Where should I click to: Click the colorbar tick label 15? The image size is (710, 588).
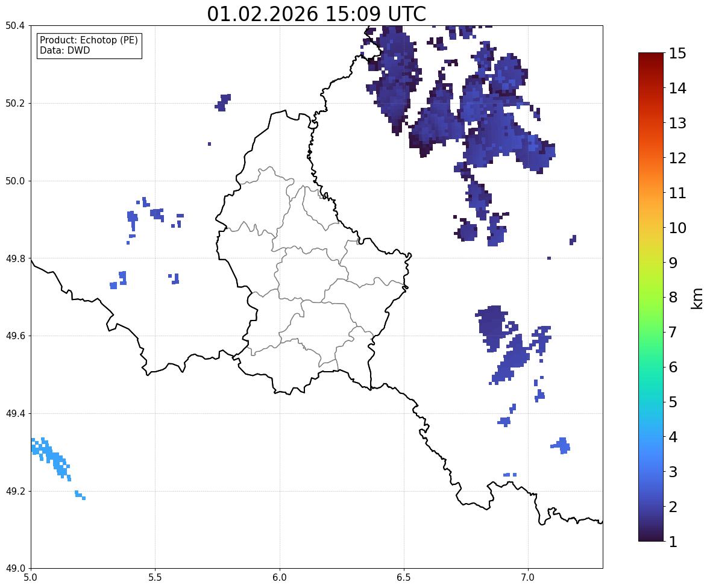(x=677, y=54)
